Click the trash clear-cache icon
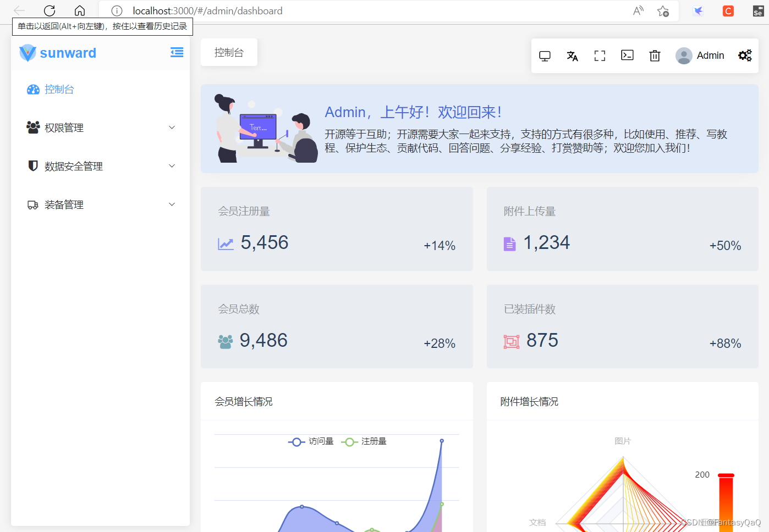Viewport: 769px width, 532px height. (655, 56)
